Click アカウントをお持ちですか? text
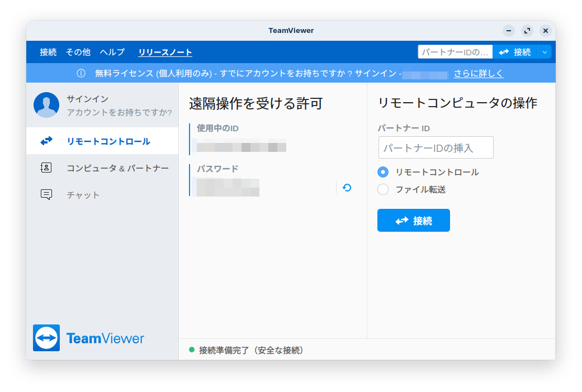 point(119,112)
